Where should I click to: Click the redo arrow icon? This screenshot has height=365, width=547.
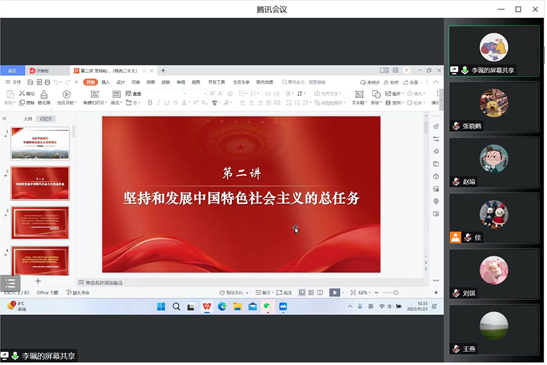click(67, 82)
